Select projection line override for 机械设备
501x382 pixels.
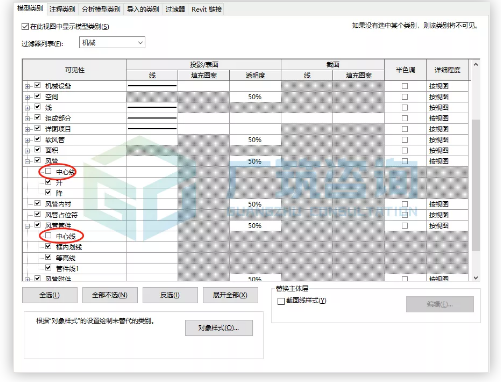point(152,86)
